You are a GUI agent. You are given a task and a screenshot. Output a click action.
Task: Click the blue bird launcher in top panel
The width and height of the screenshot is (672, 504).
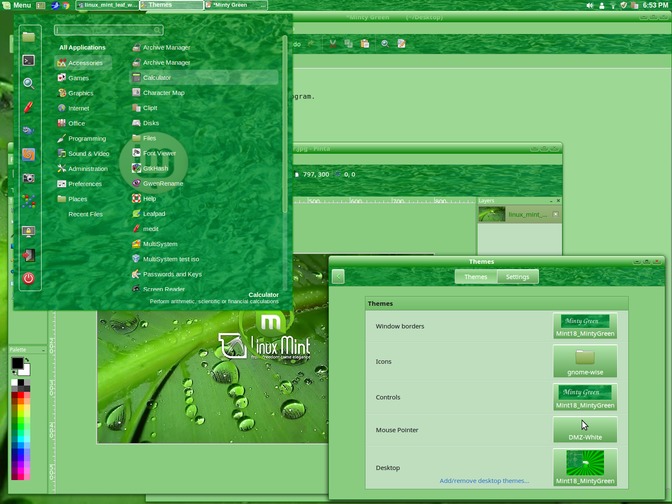point(55,5)
